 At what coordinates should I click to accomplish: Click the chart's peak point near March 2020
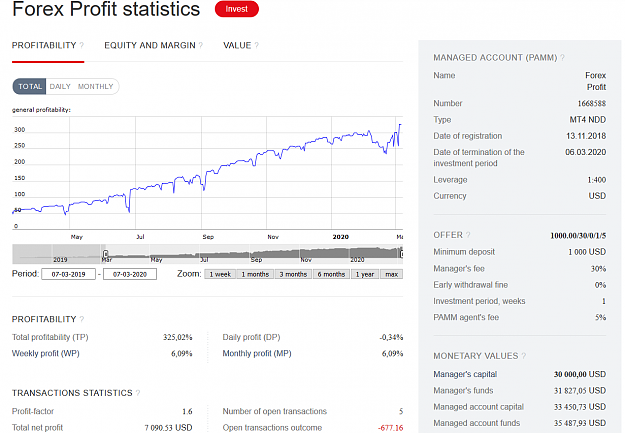400,125
